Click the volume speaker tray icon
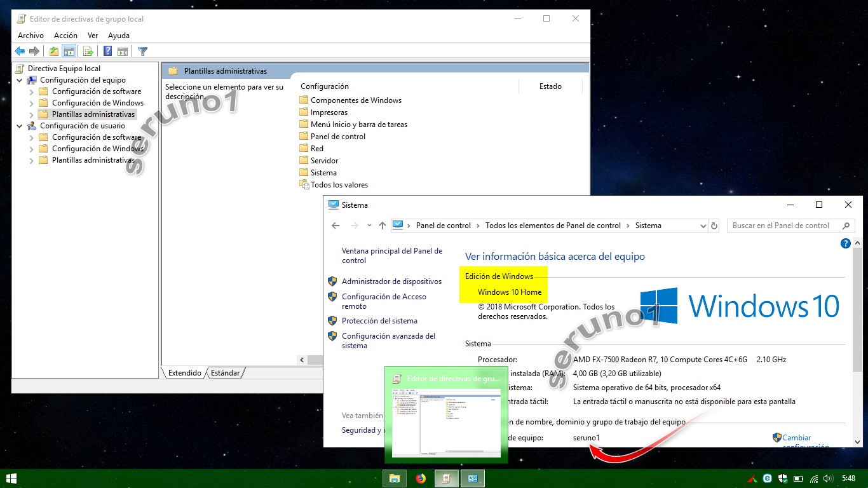Image resolution: width=868 pixels, height=488 pixels. click(828, 478)
